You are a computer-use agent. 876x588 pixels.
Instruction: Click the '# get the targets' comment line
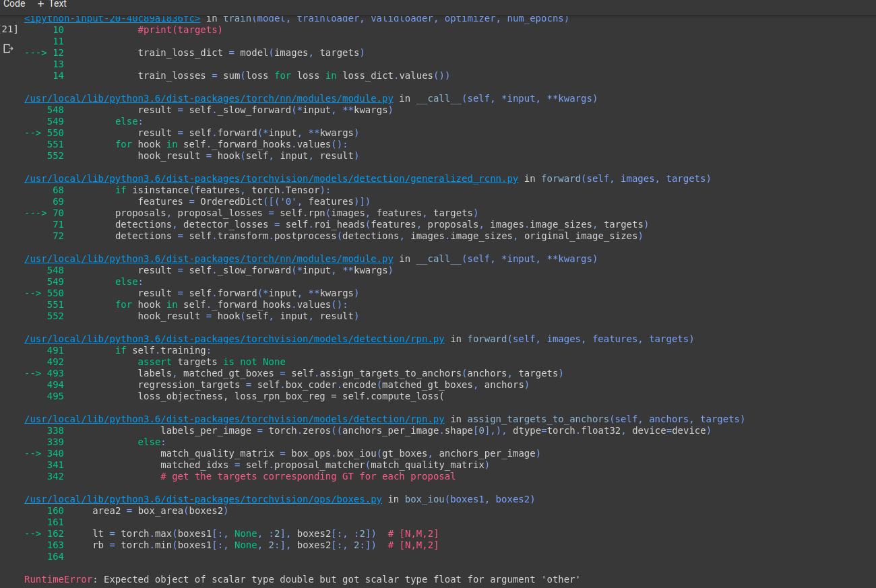coord(307,476)
